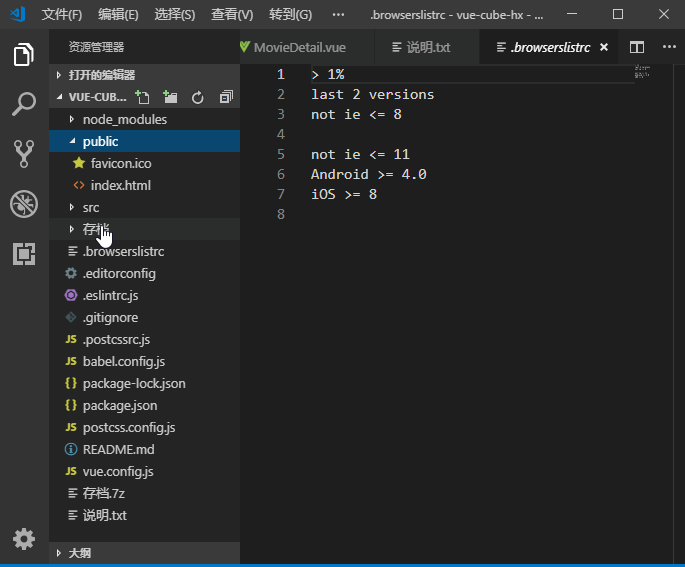Expand the 大纲 outline section
Viewport: 685px width, 567px height.
click(x=144, y=553)
